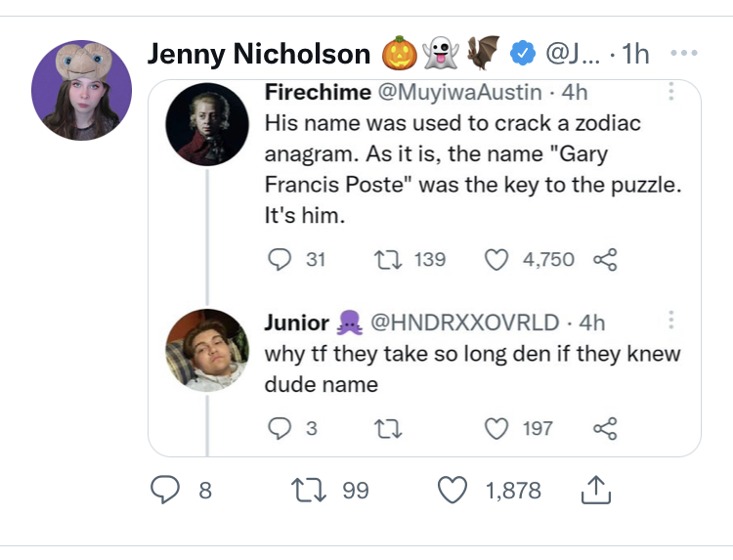This screenshot has width=733, height=560.
Task: Open vertical dots menu on Firechime's tweet
Action: point(670,92)
